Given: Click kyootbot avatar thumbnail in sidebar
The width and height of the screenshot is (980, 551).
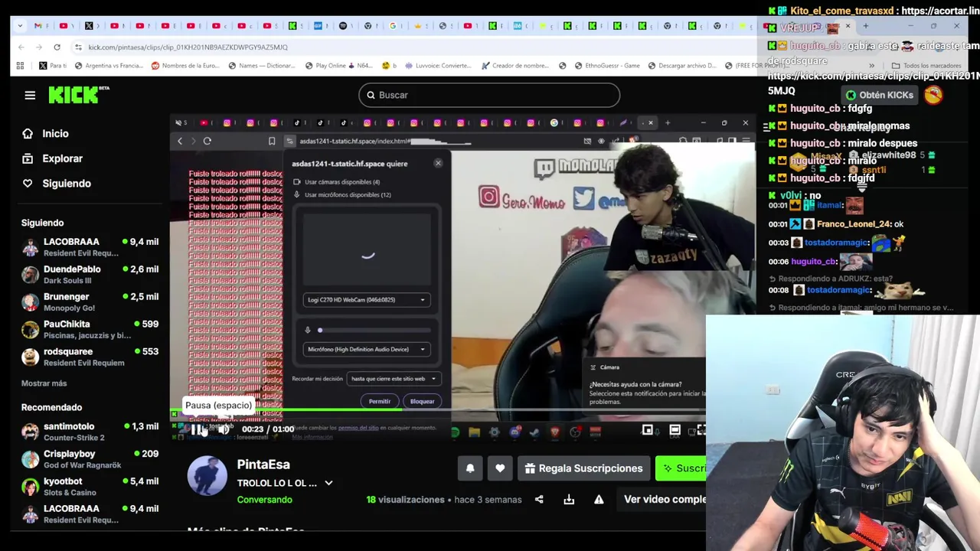Looking at the screenshot, I should (x=30, y=487).
